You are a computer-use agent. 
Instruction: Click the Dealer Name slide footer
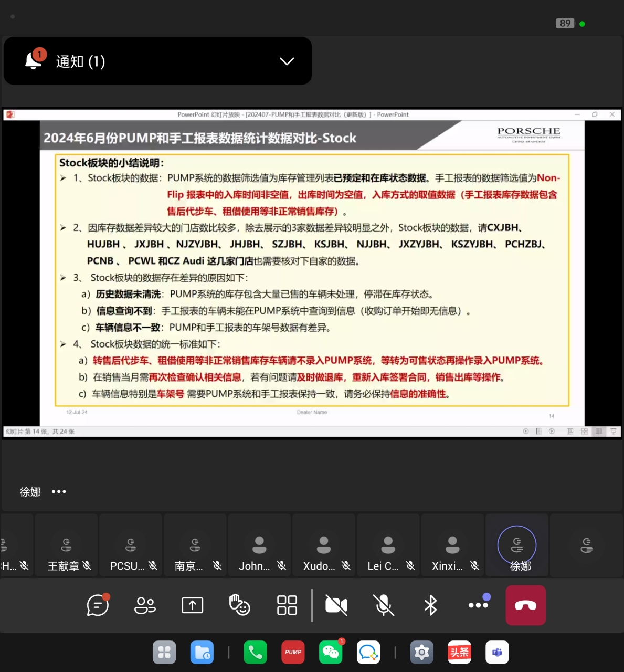tap(312, 412)
